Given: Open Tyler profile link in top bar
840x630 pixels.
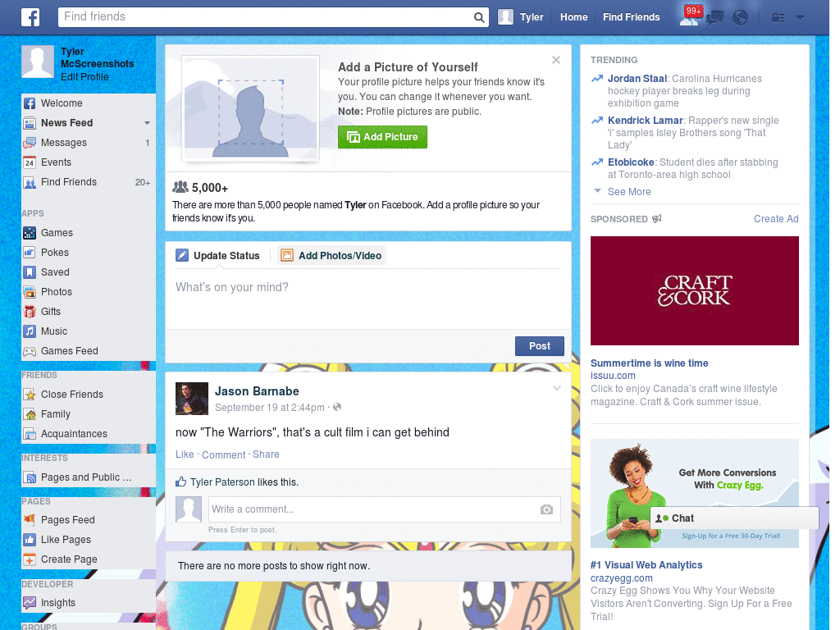Looking at the screenshot, I should pos(532,17).
